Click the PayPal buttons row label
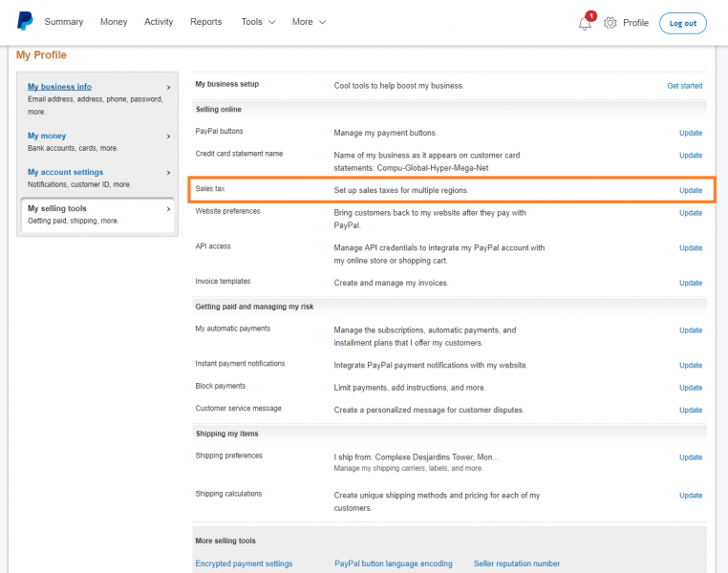 pyautogui.click(x=219, y=131)
